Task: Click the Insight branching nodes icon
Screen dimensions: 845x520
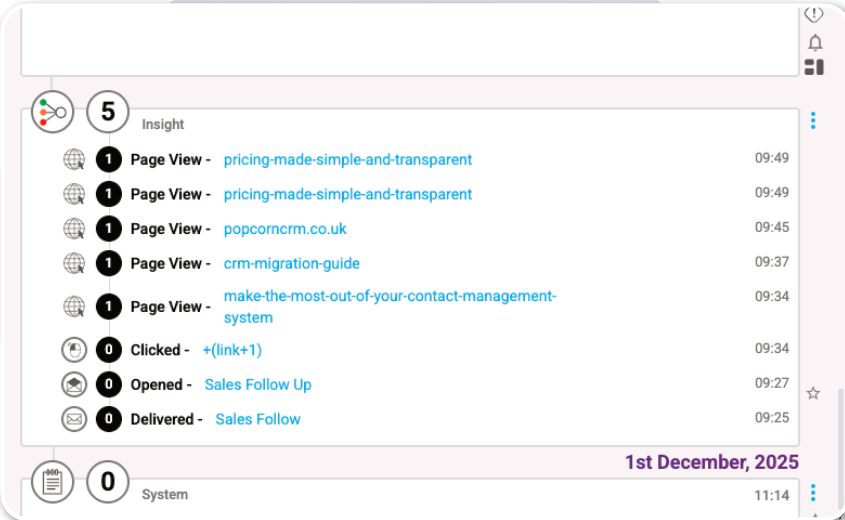Action: tap(52, 112)
